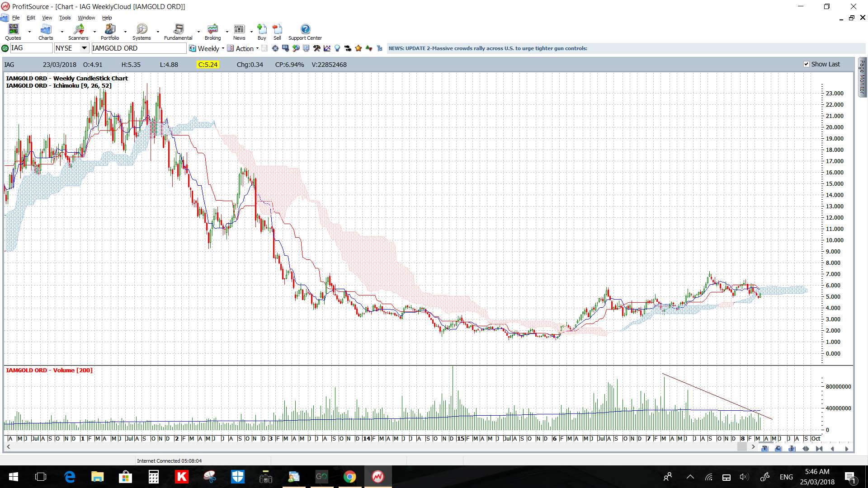The width and height of the screenshot is (868, 488).
Task: Expand the Systems dropdown arrow
Action: [x=158, y=32]
